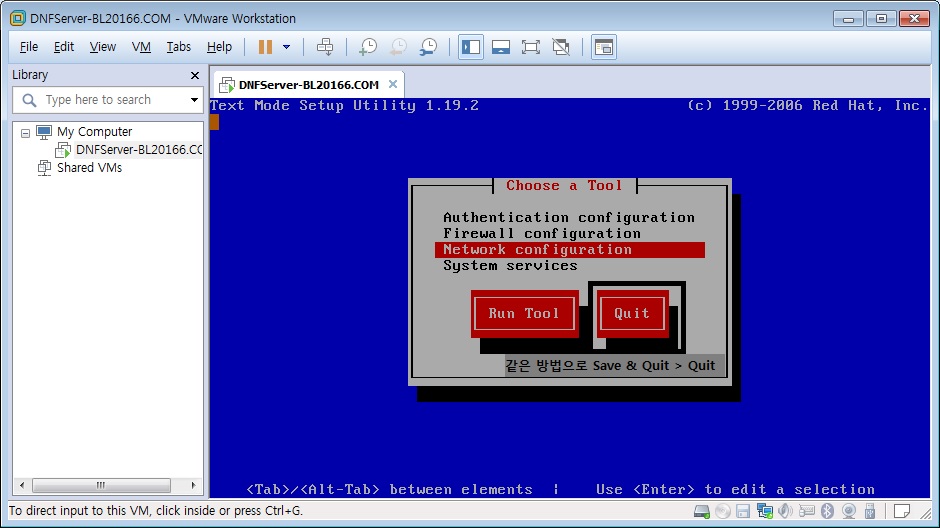940x528 pixels.
Task: Click the Library right scroll arrow
Action: (x=193, y=485)
